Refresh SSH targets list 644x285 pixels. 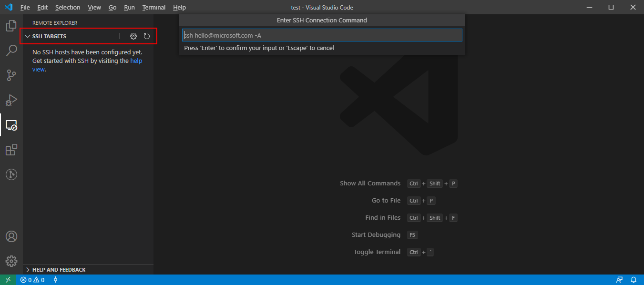coord(147,36)
